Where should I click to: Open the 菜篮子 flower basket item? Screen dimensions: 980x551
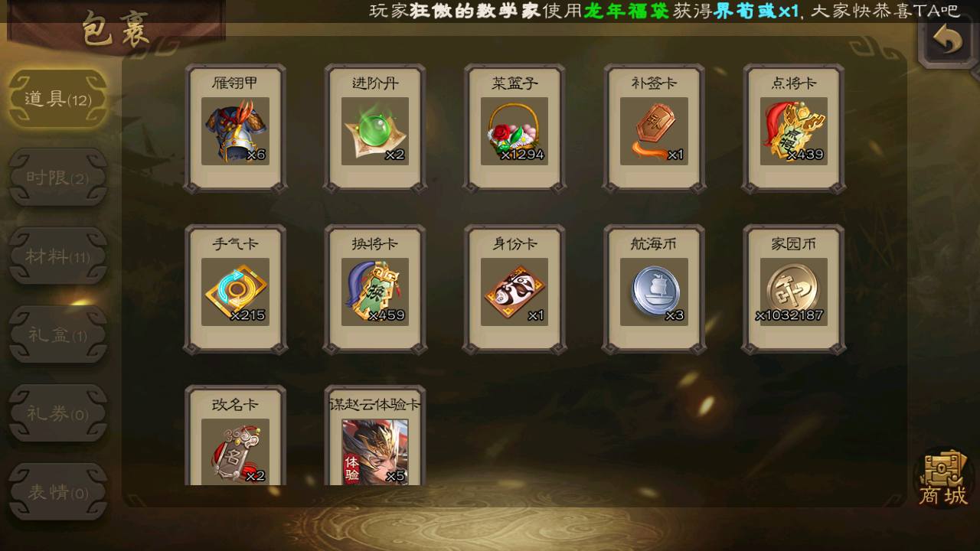514,131
